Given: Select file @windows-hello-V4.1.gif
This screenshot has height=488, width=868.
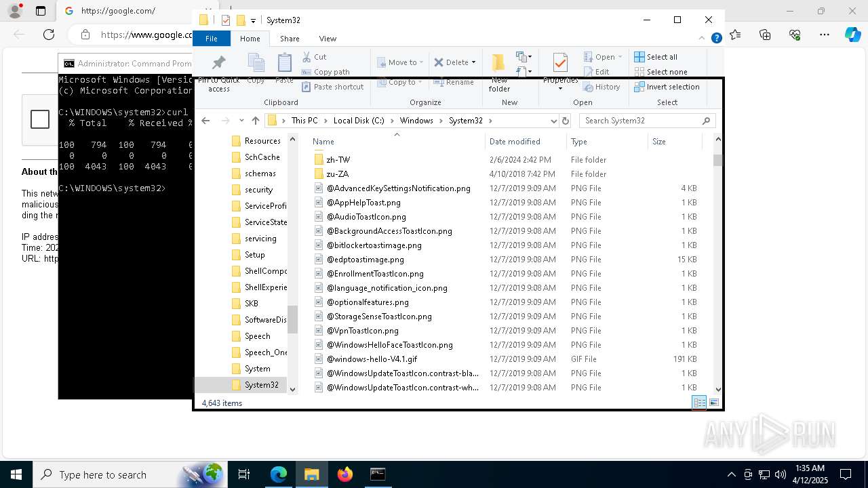Looking at the screenshot, I should click(372, 359).
